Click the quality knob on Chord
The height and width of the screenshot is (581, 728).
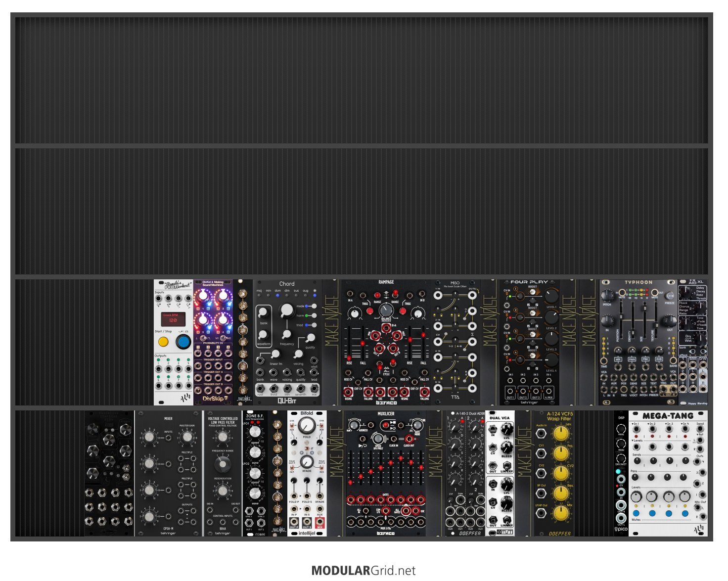(310, 338)
